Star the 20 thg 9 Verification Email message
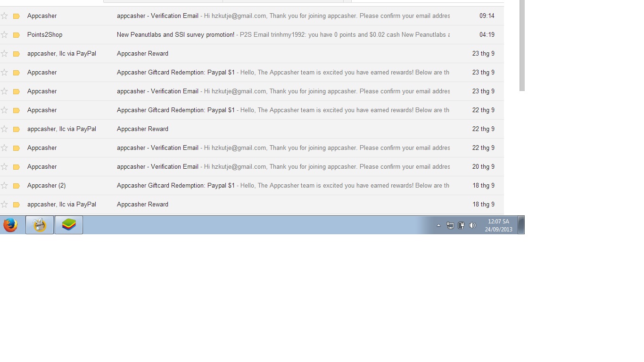The width and height of the screenshot is (644, 362). click(x=4, y=166)
